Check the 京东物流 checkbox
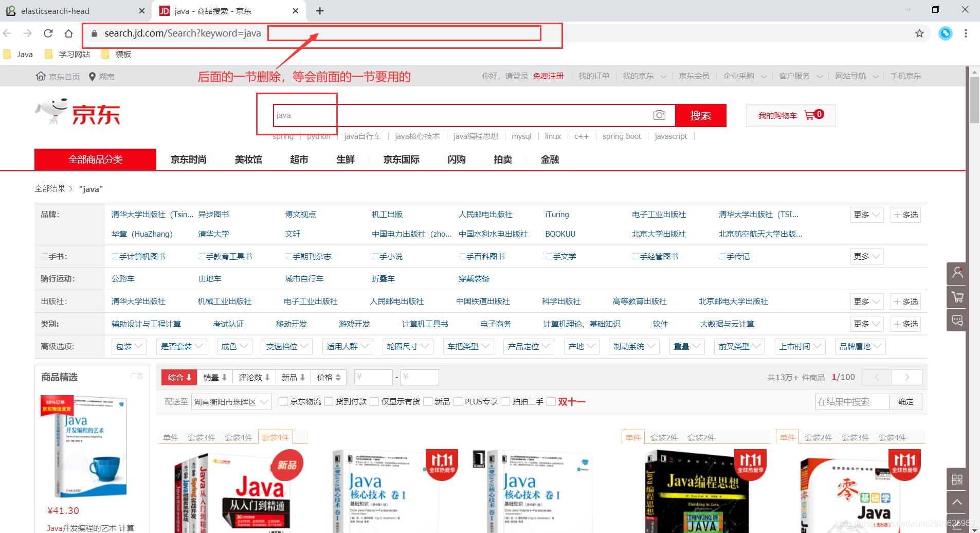The height and width of the screenshot is (533, 980). click(x=283, y=401)
